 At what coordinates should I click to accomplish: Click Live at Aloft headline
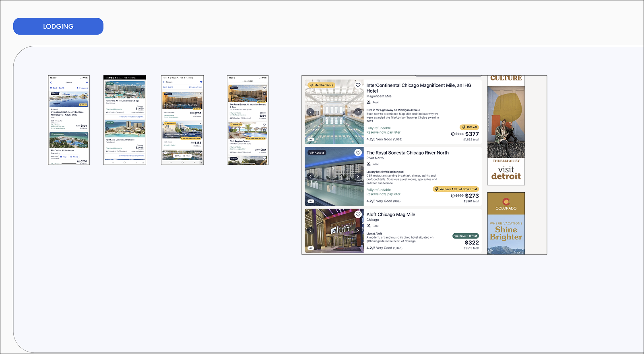[x=374, y=234]
